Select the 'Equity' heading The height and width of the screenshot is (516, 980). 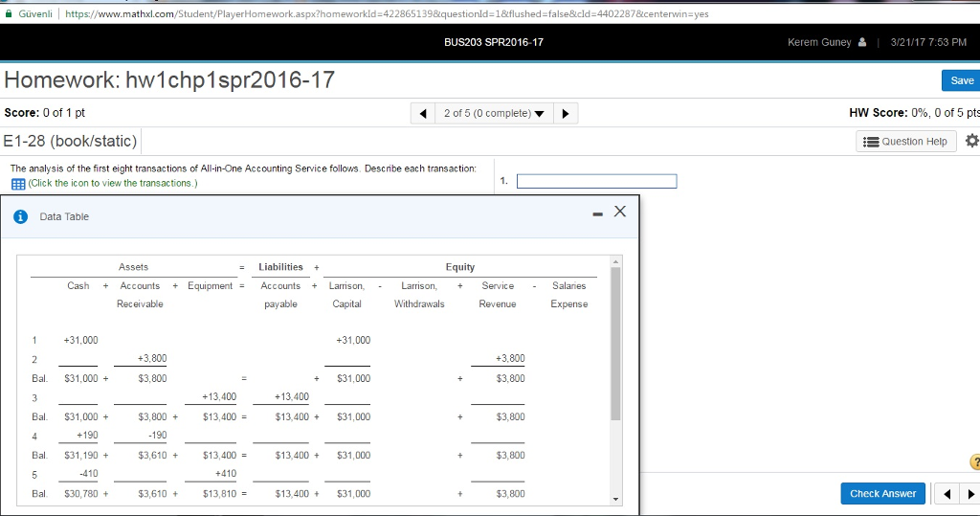460,267
